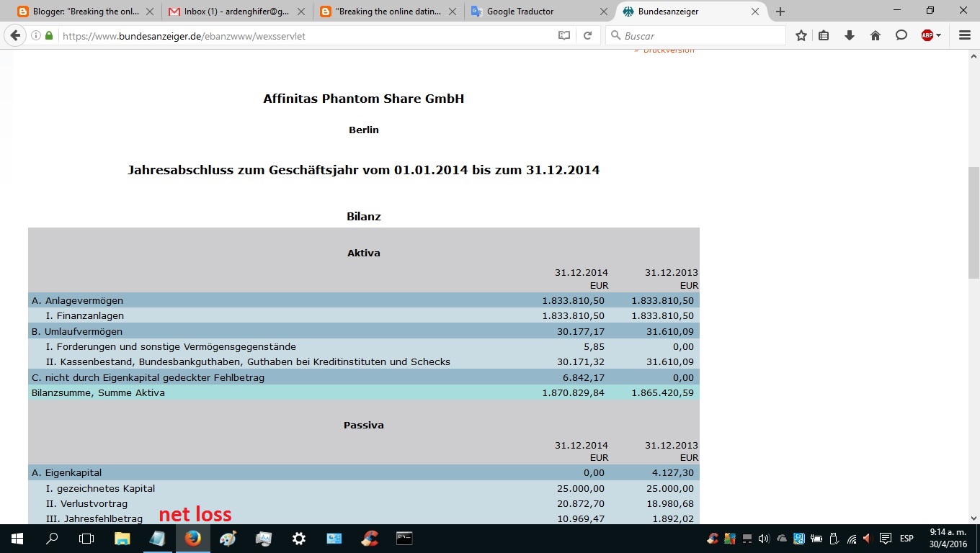The image size is (980, 553).
Task: Click the 10.969,47 Jahresfehlbetrag value
Action: [581, 519]
